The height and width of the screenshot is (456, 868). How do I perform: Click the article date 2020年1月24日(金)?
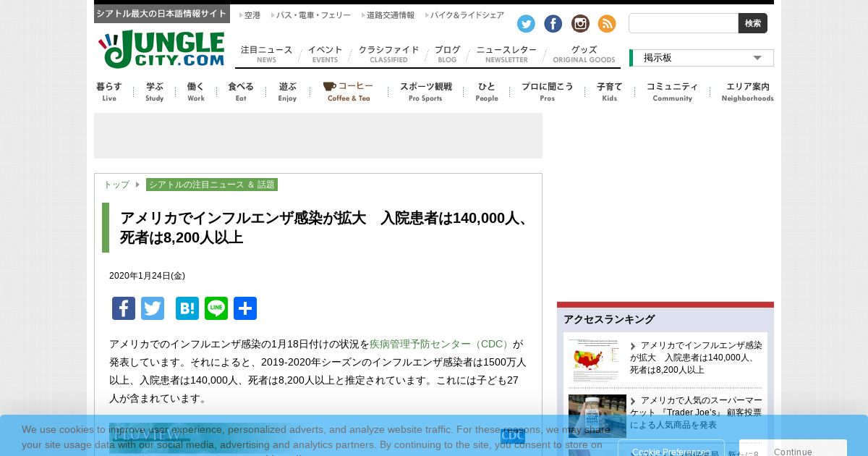point(147,276)
